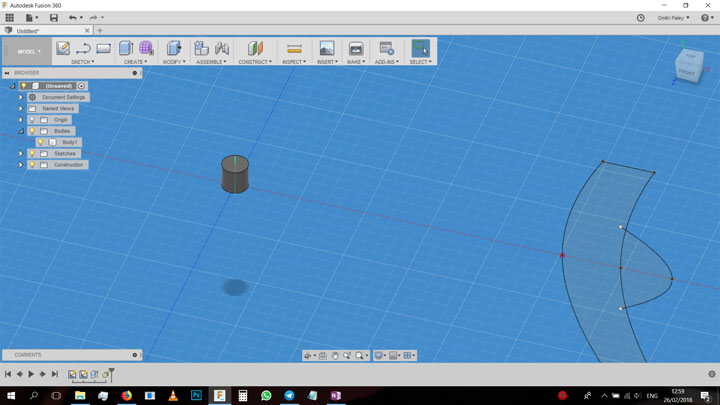Go to the timeline beginning
The height and width of the screenshot is (405, 720).
point(8,374)
